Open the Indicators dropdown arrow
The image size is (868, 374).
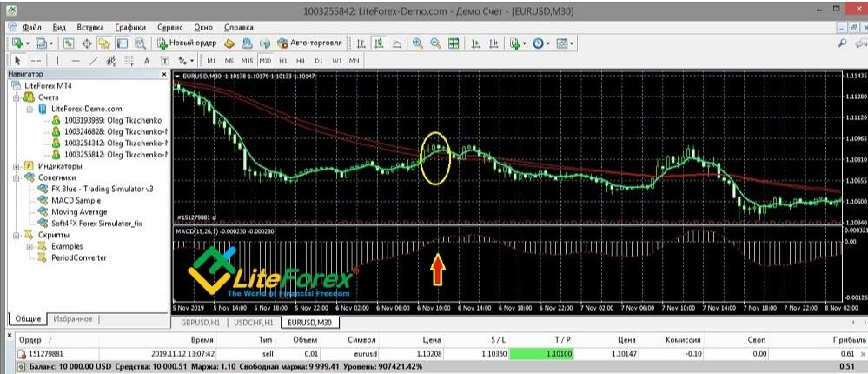[x=524, y=43]
